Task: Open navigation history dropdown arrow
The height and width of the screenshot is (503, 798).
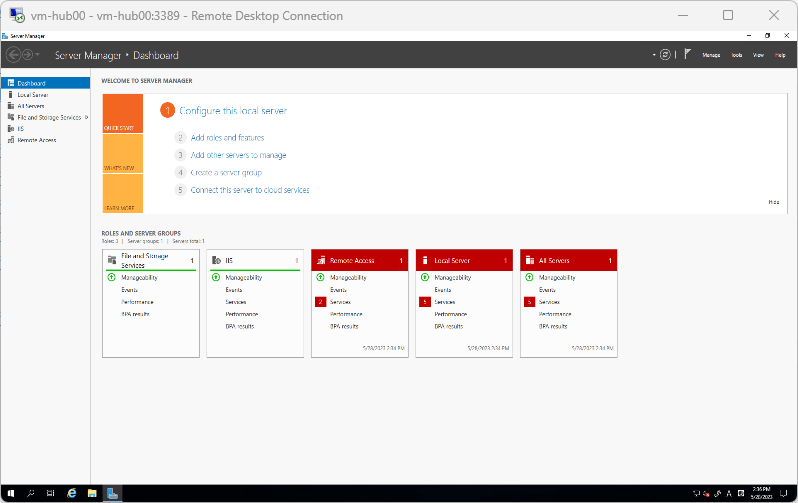Action: 37,54
